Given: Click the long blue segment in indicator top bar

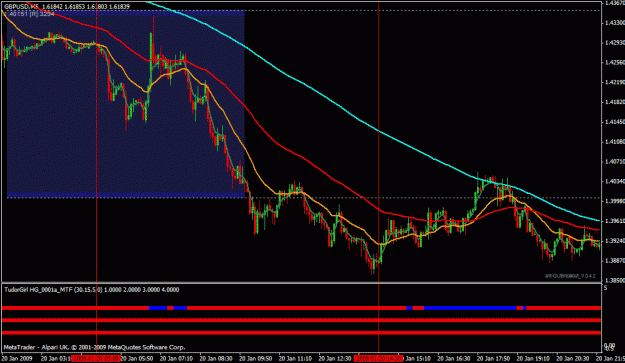Looking at the screenshot, I should point(470,308).
